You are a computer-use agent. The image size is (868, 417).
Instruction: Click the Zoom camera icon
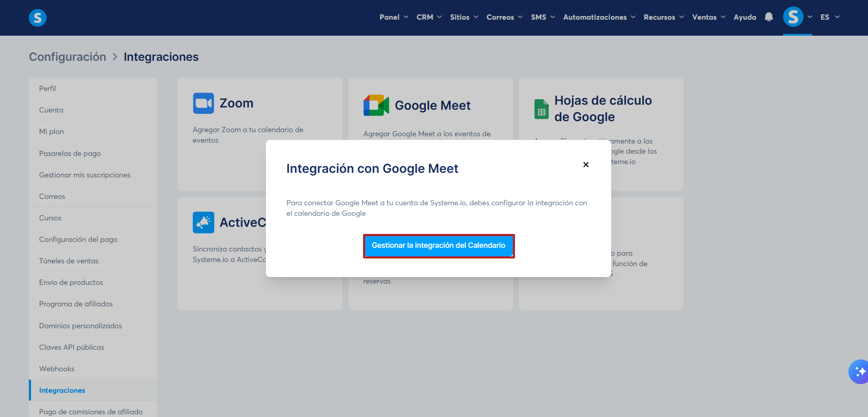(203, 103)
